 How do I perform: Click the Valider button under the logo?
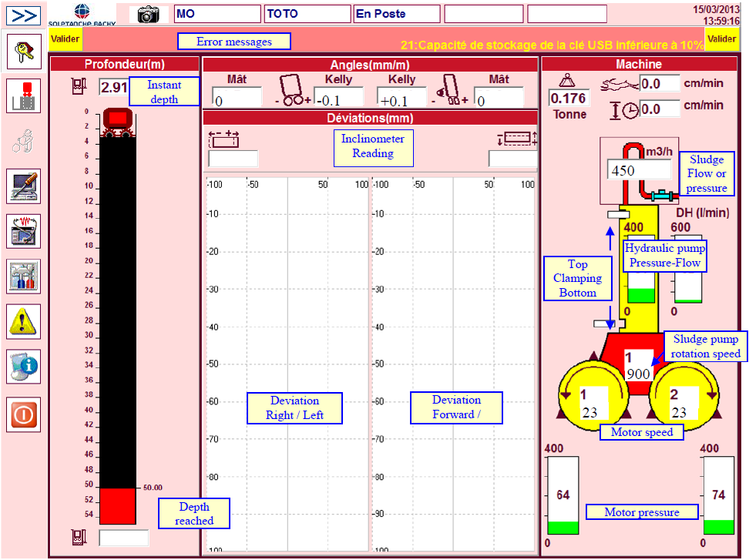click(x=65, y=39)
